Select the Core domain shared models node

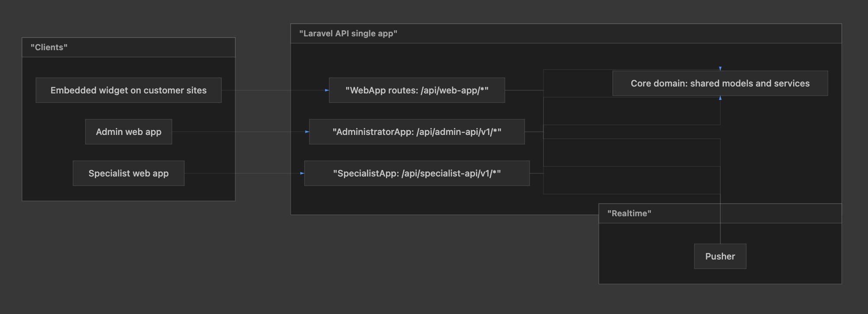(x=720, y=83)
